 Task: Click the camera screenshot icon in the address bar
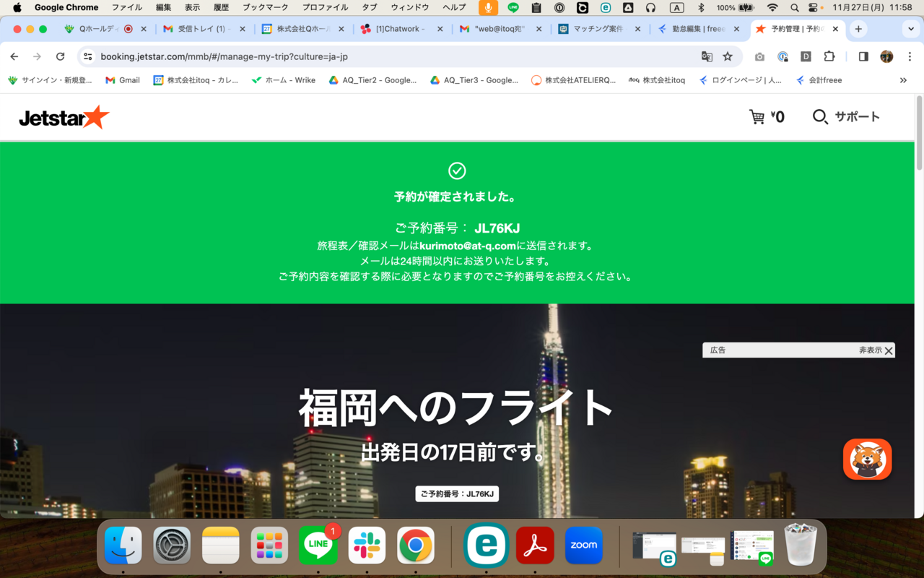pyautogui.click(x=759, y=56)
